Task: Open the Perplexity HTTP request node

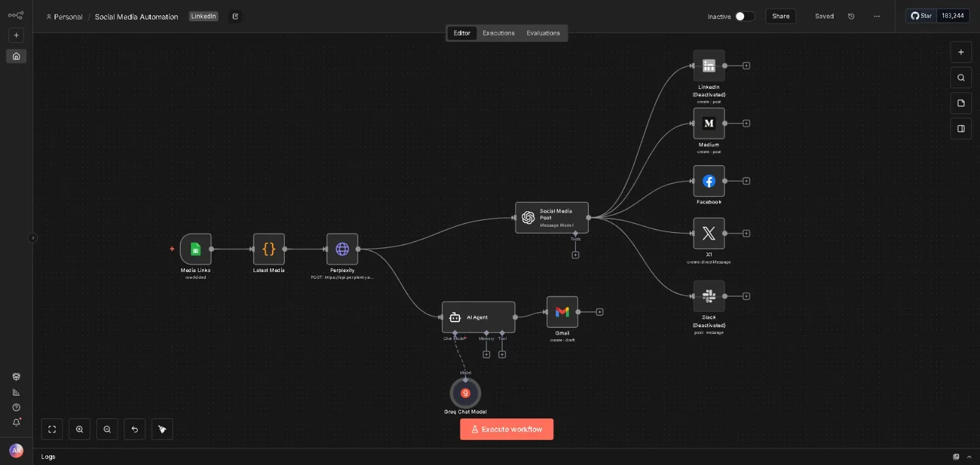Action: pos(342,249)
